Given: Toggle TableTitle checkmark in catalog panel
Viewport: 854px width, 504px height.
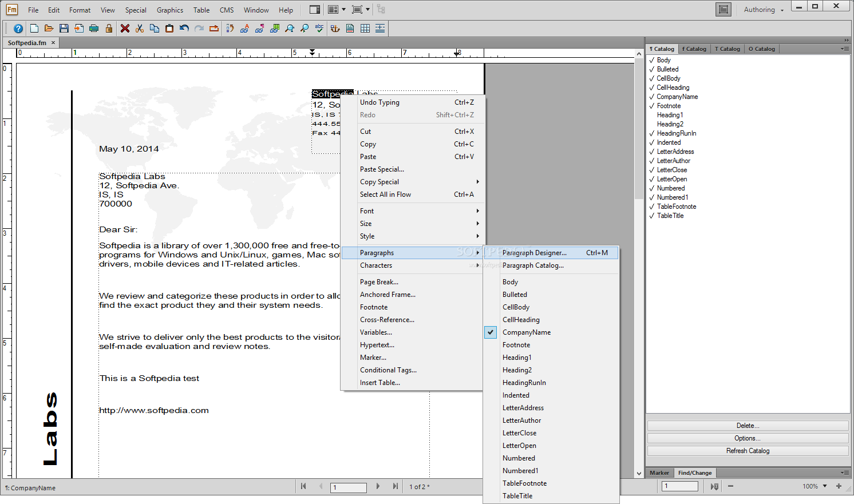Looking at the screenshot, I should [x=652, y=216].
